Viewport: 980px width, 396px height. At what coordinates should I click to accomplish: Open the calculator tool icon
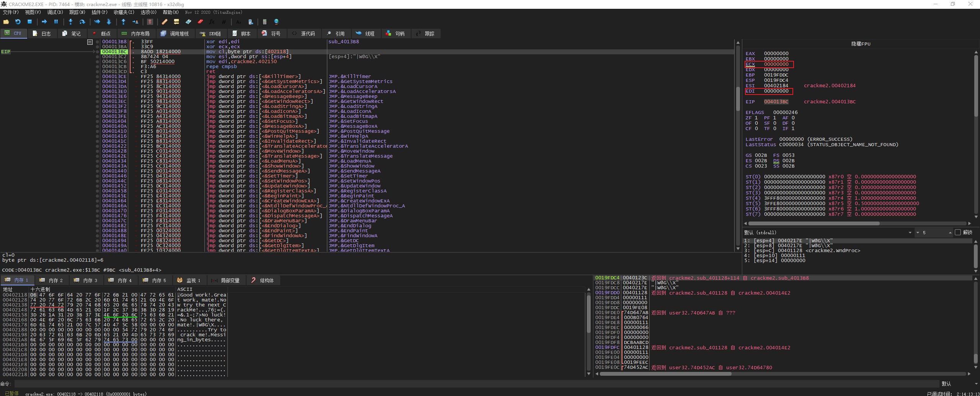point(264,22)
